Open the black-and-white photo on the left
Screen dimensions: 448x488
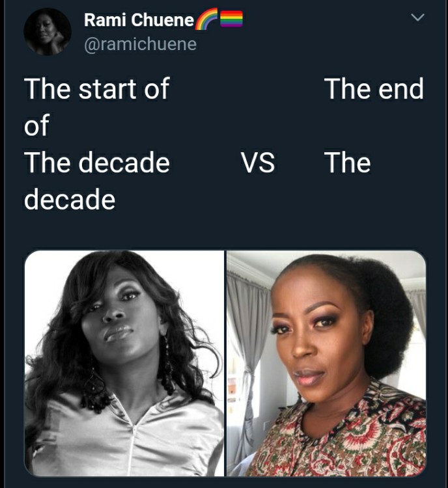pos(124,363)
